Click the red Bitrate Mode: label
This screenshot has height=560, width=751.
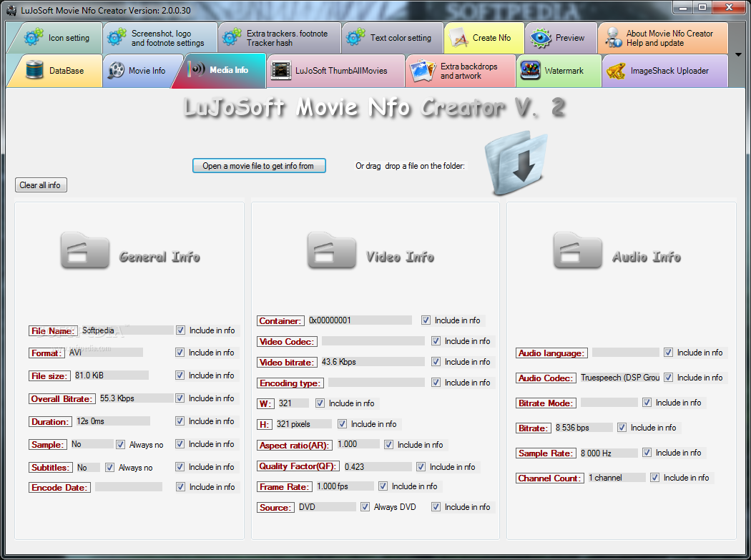545,403
